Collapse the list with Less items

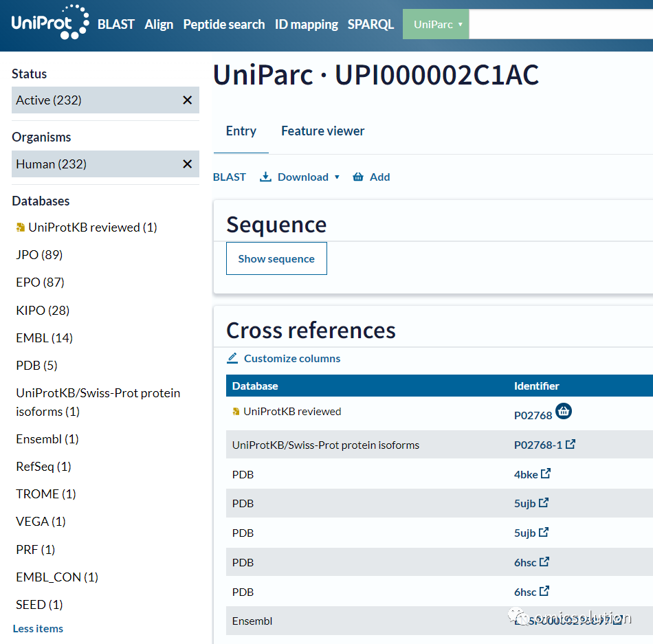point(38,629)
